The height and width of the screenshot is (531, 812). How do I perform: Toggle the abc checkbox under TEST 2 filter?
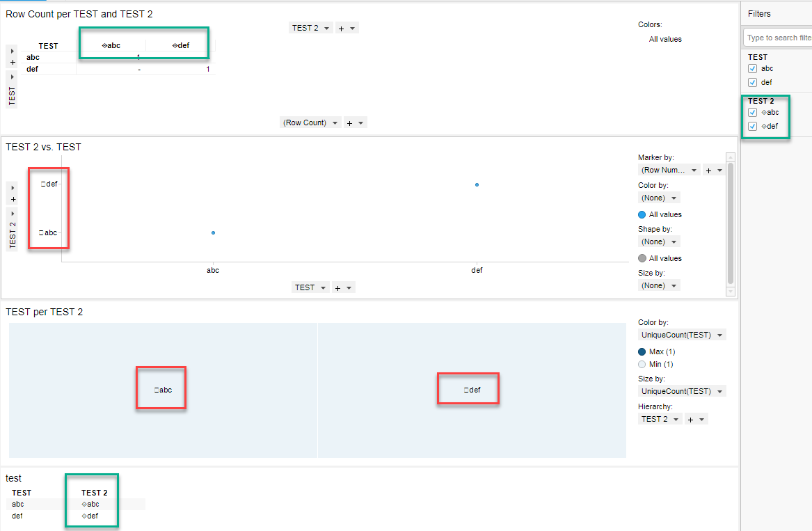coord(752,112)
